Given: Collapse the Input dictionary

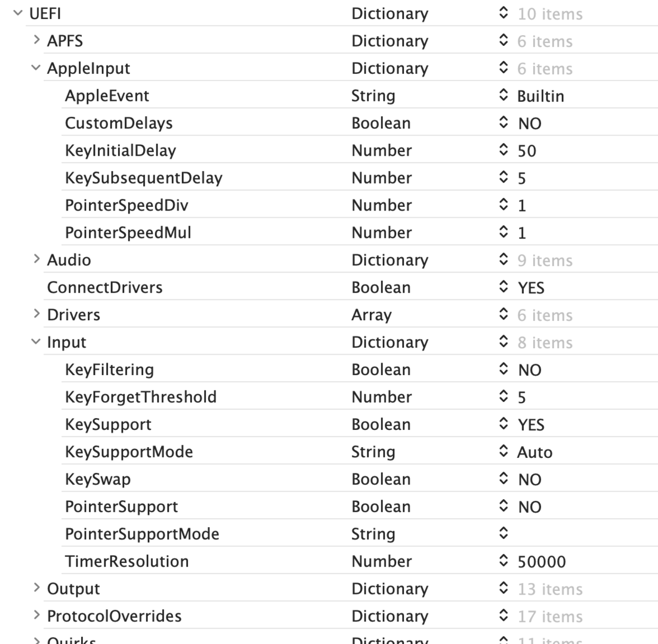Looking at the screenshot, I should (x=36, y=342).
